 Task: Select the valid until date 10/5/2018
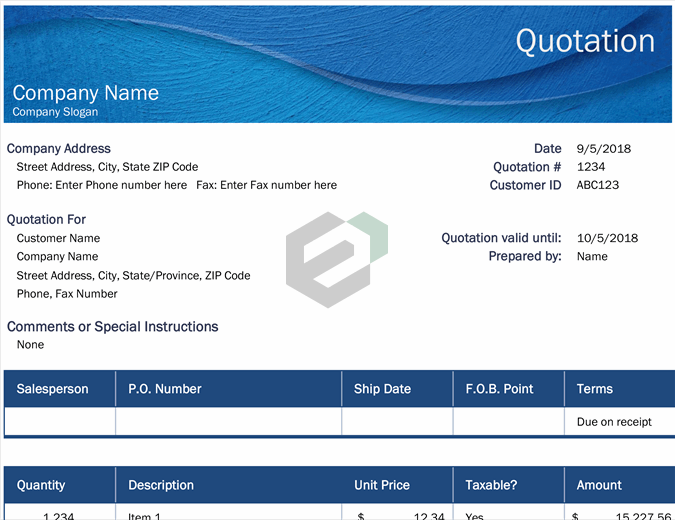[607, 238]
